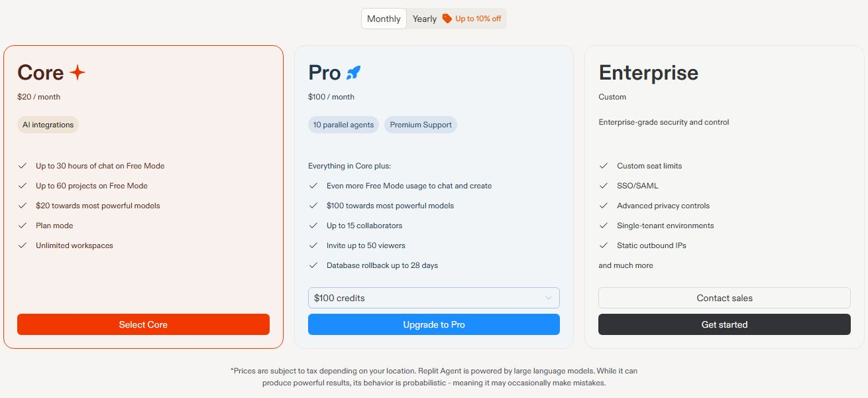Click checkmark next to SSO/SAML
The width and height of the screenshot is (868, 398).
[604, 186]
